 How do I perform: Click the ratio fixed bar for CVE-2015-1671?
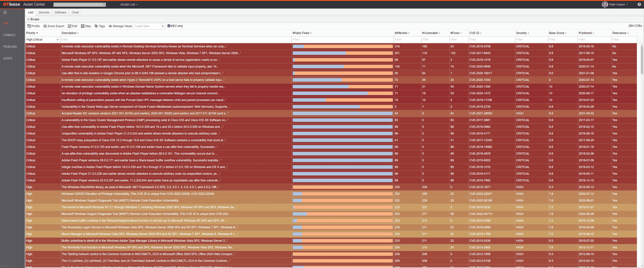[342, 187]
